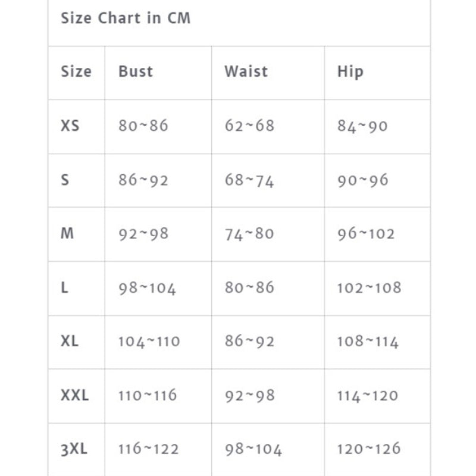This screenshot has height=476, width=476.
Task: Select the XS waist value 62~68
Action: click(x=249, y=126)
